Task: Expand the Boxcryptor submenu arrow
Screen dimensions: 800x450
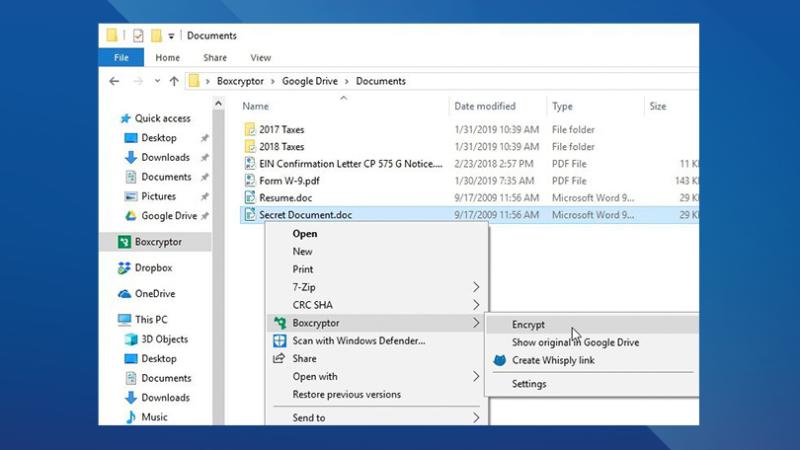Action: (x=476, y=323)
